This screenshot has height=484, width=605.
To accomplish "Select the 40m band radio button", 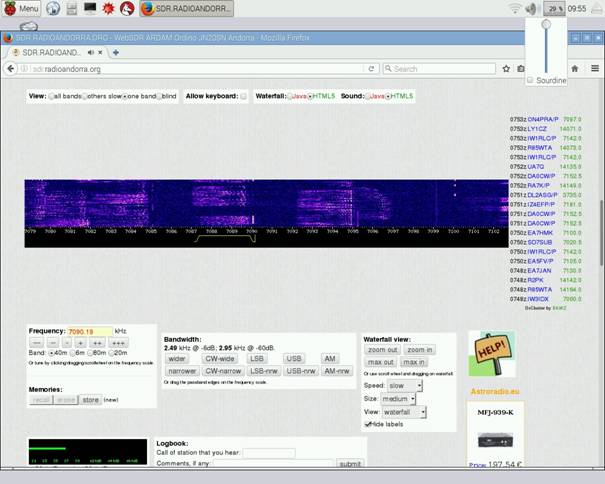I will click(51, 353).
